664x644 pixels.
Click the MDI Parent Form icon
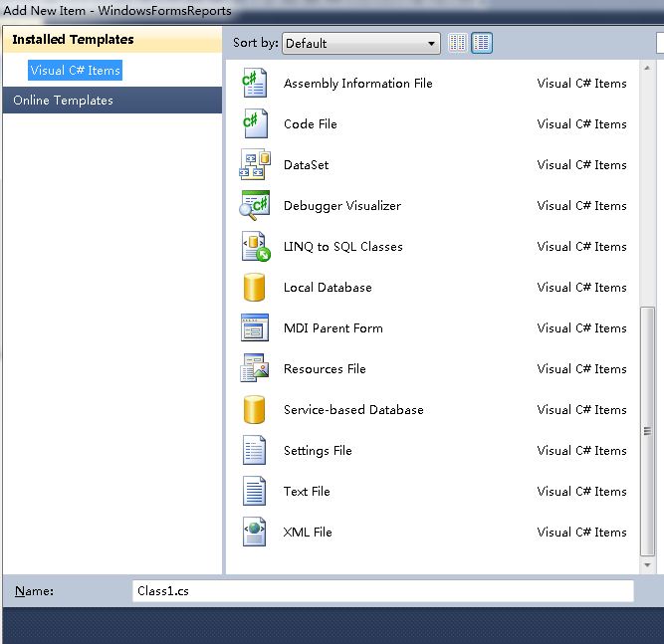pyautogui.click(x=255, y=327)
